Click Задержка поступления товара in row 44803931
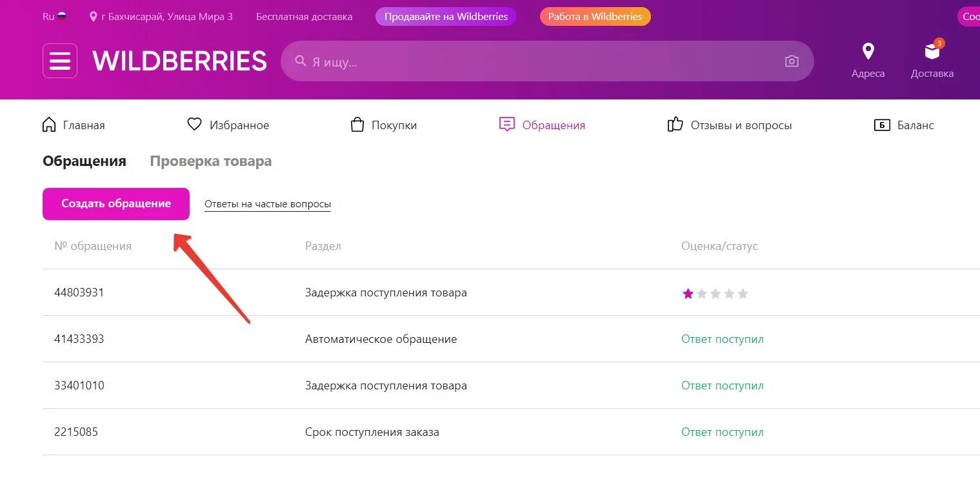Viewport: 980px width, 483px height. (x=386, y=293)
